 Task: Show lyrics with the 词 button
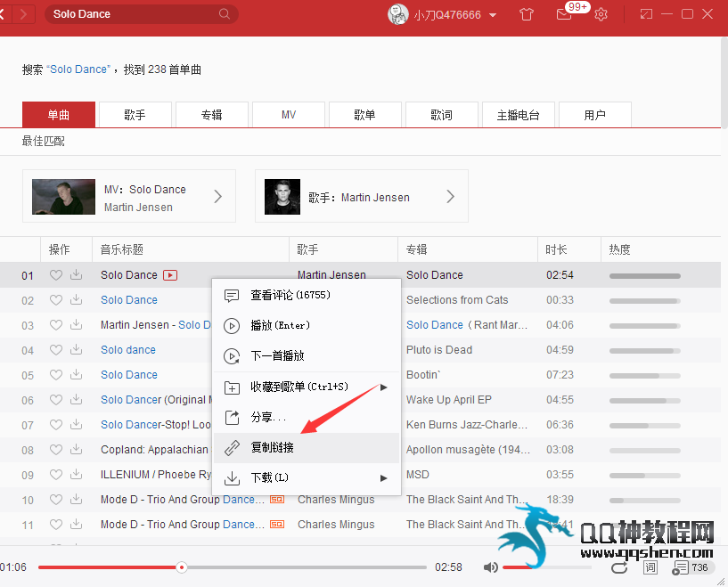click(650, 567)
